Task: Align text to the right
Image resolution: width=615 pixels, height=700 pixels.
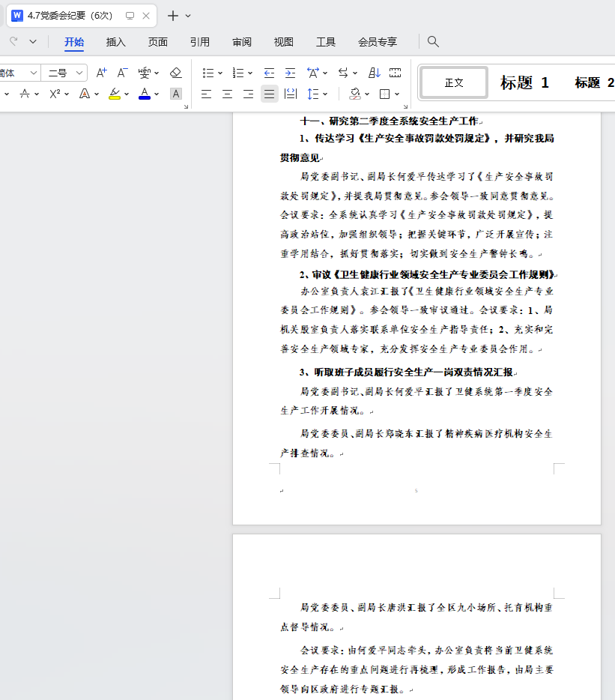Action: [248, 94]
